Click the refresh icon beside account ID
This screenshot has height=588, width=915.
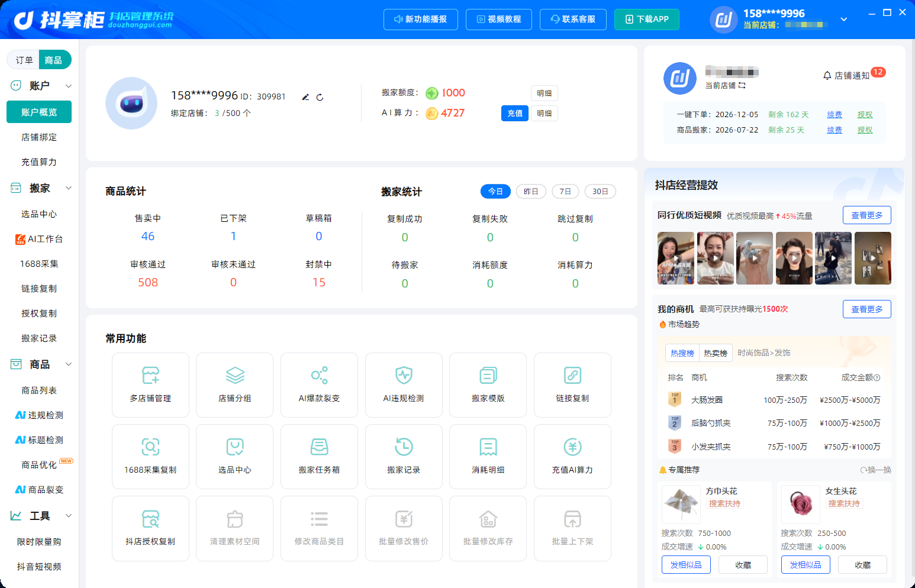pos(320,97)
